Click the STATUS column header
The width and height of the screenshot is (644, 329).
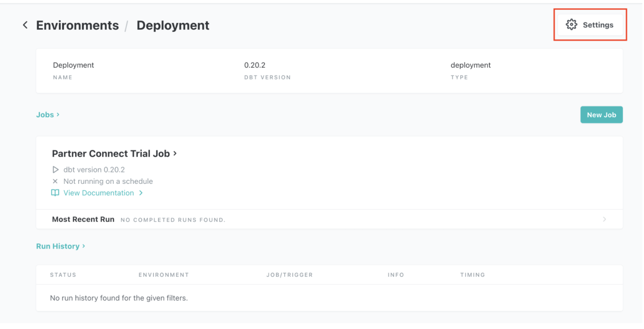[x=63, y=275]
